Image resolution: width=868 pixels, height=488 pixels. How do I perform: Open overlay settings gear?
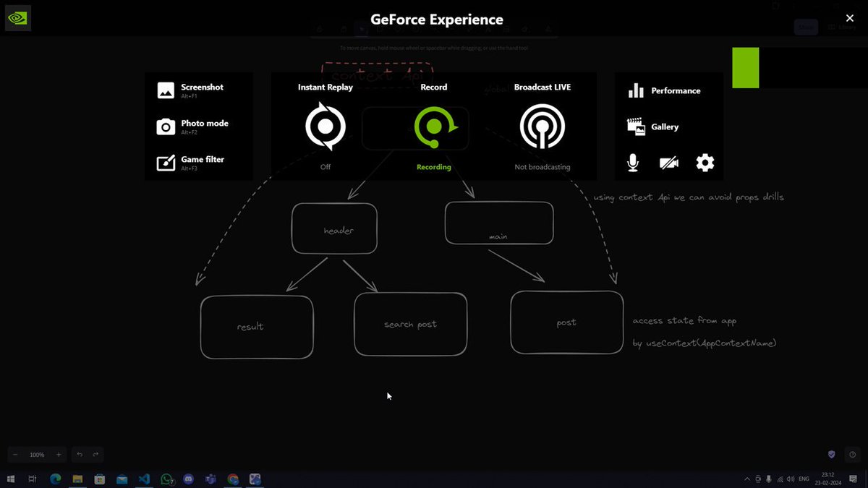(705, 163)
